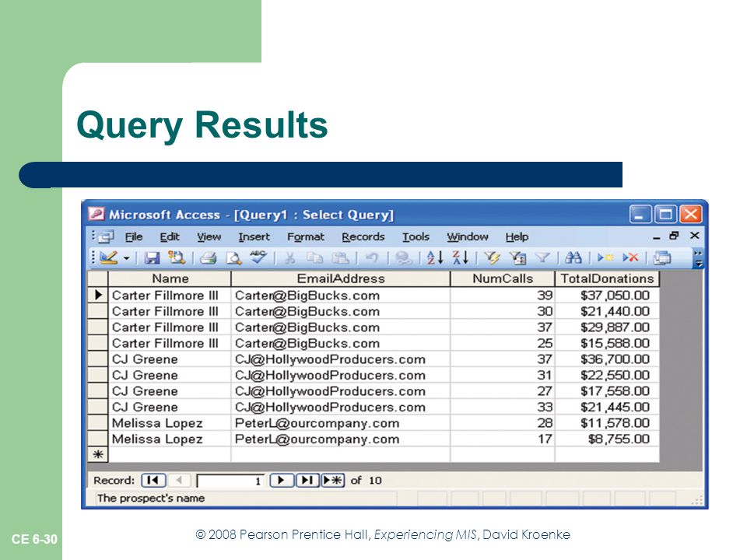Select the TotalDonations column header

[608, 278]
